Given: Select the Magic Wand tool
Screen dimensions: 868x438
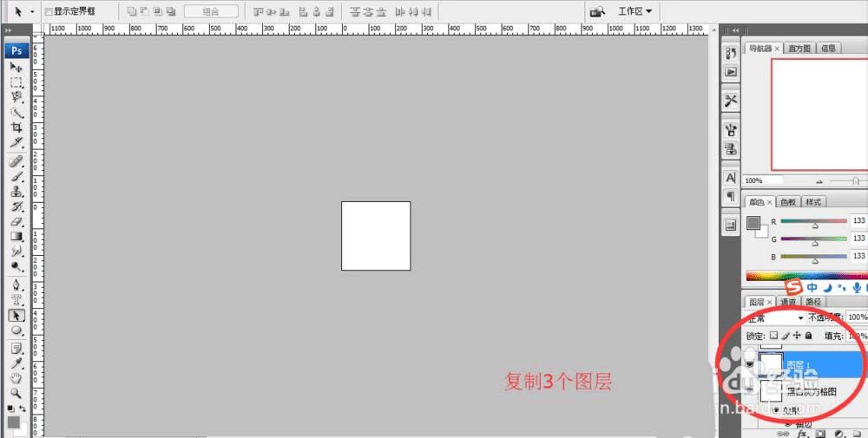Looking at the screenshot, I should pos(16,113).
